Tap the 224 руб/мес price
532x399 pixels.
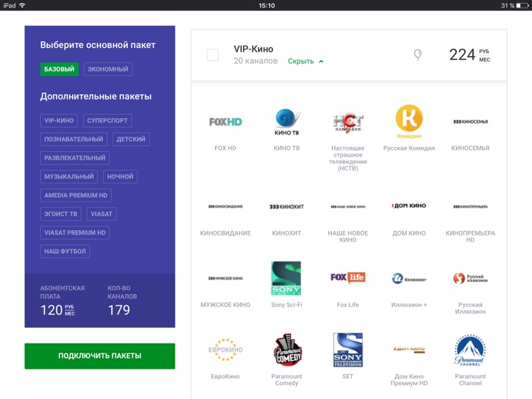click(470, 55)
